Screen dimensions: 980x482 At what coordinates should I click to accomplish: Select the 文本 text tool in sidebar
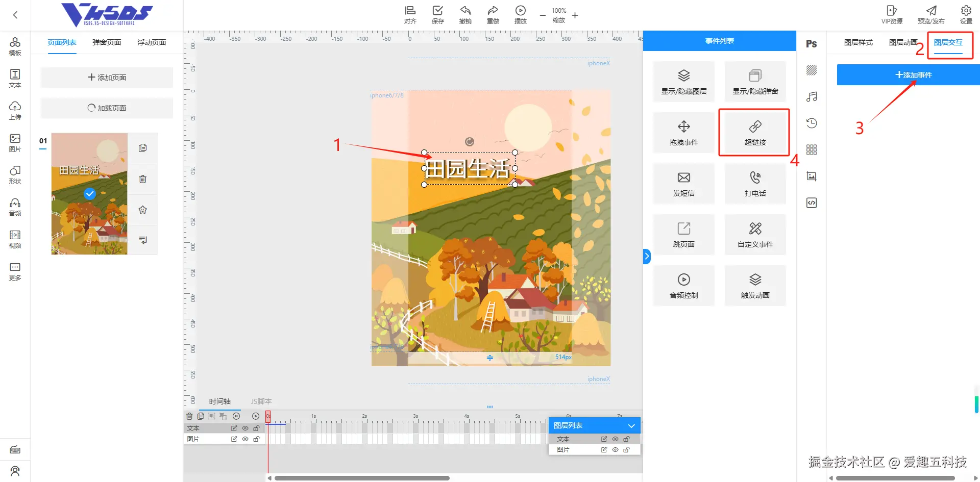15,79
